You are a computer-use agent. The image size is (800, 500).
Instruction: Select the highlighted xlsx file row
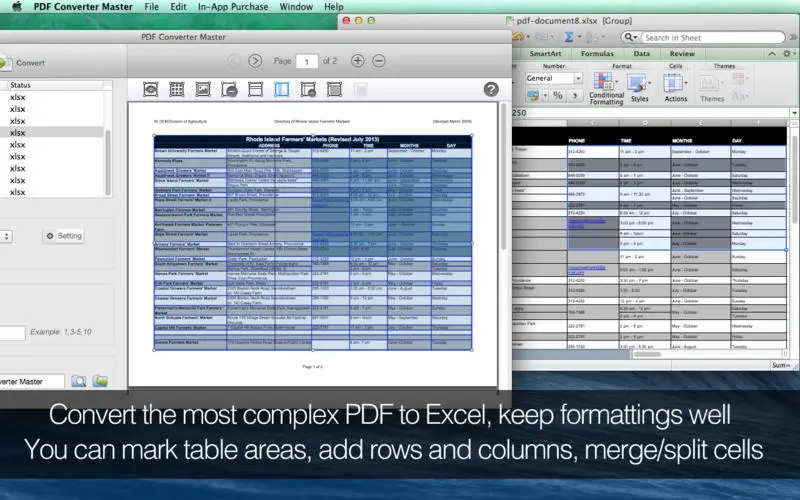[51, 133]
